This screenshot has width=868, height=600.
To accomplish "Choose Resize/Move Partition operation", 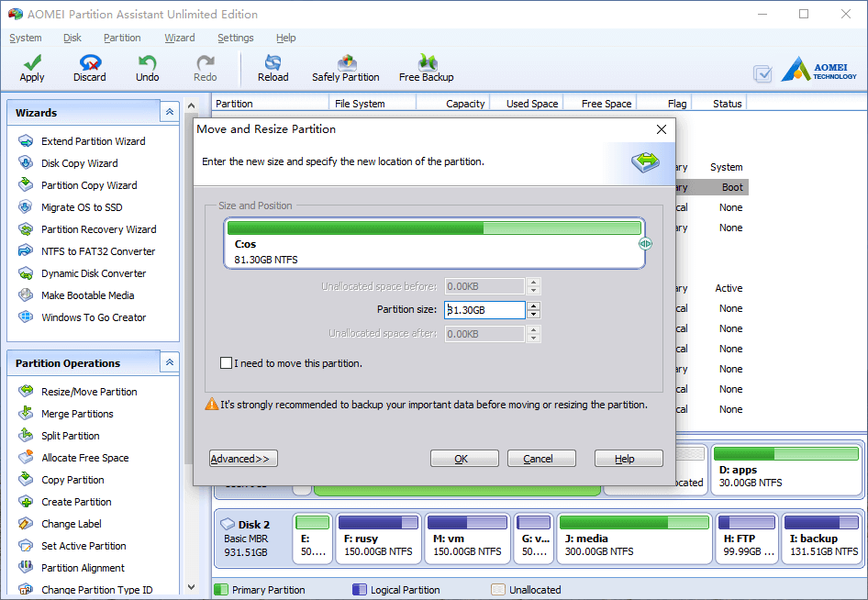I will click(89, 392).
